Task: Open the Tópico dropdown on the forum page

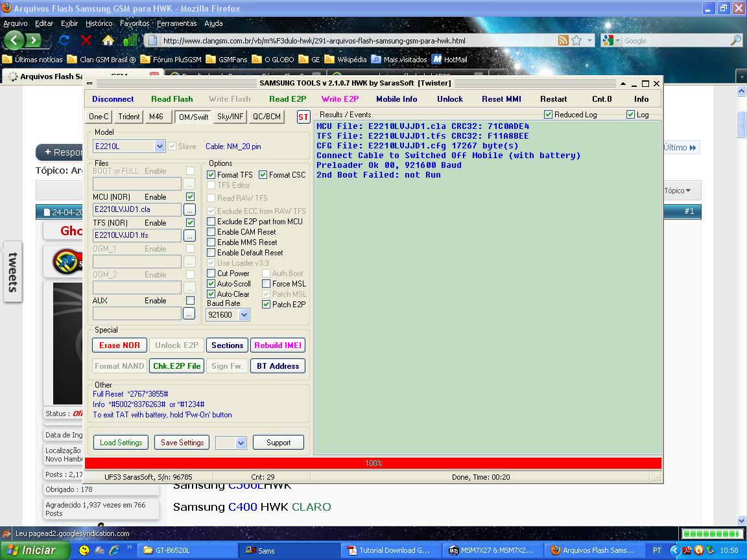Action: coord(677,191)
